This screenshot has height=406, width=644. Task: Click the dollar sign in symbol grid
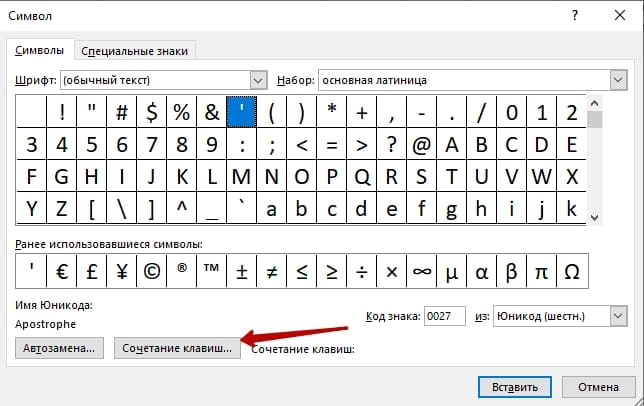click(x=152, y=111)
